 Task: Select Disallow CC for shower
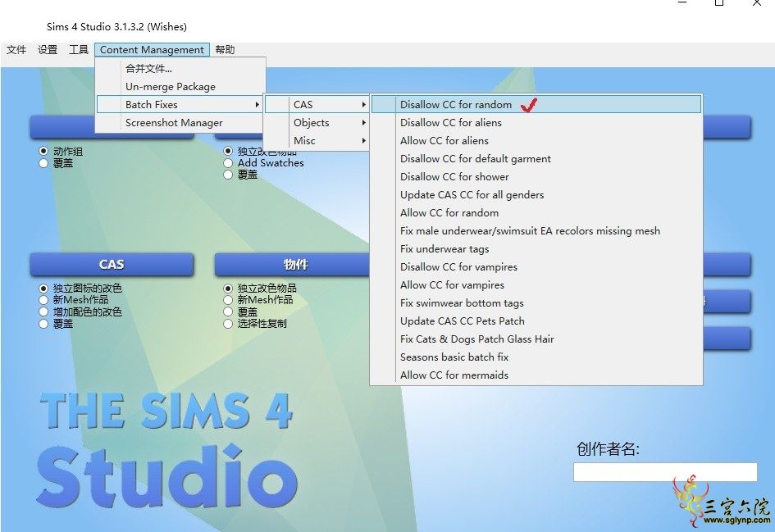click(x=536, y=177)
